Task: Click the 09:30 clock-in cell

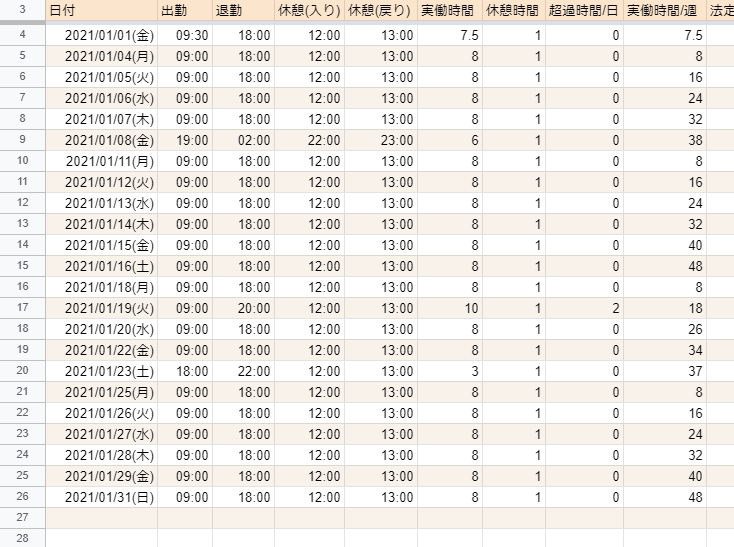Action: [x=185, y=35]
